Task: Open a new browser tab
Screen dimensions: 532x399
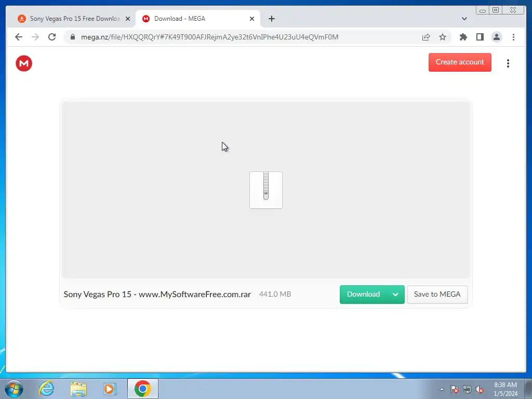Action: coord(271,19)
